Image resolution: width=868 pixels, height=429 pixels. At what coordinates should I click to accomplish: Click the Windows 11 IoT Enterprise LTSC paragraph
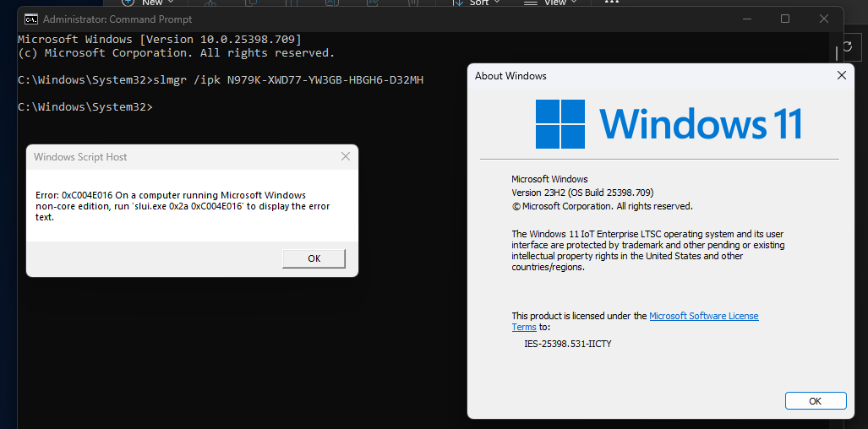point(647,251)
